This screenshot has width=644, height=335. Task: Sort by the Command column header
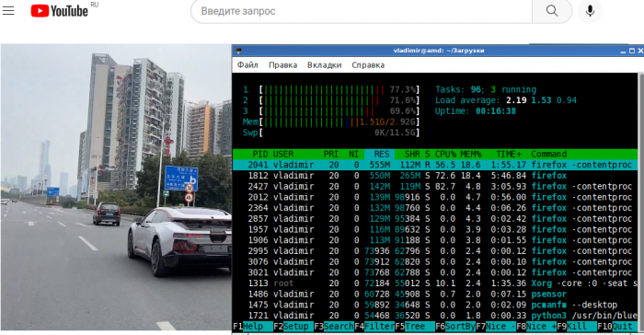[548, 154]
